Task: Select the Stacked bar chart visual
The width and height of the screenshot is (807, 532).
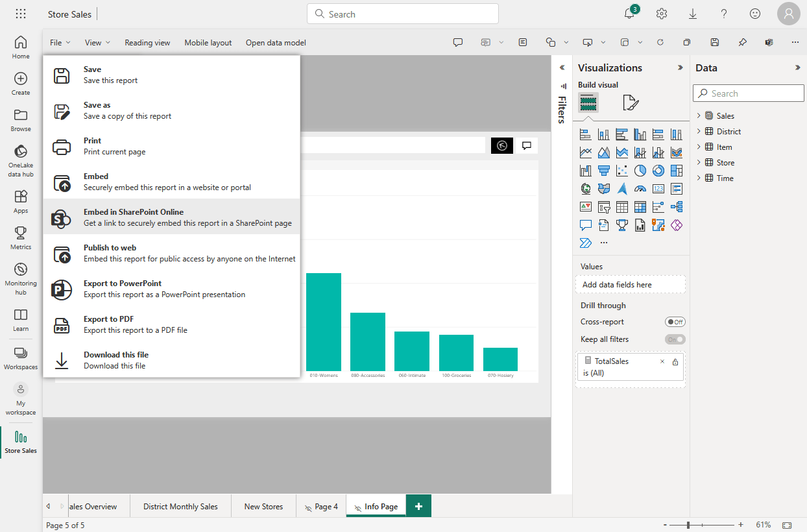Action: [x=585, y=134]
